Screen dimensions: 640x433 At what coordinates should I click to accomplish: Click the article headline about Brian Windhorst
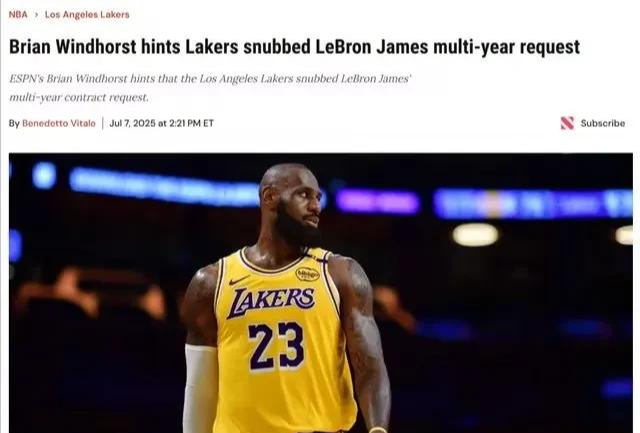click(294, 47)
